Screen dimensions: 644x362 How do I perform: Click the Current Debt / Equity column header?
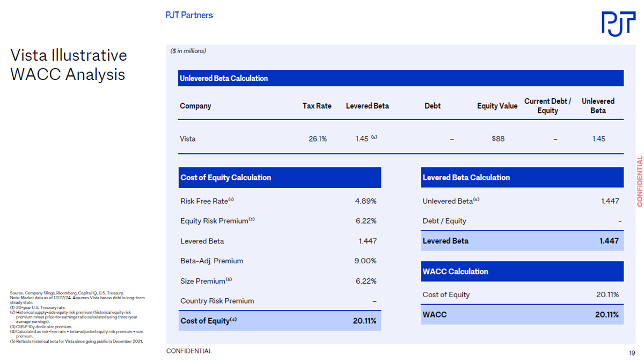click(x=547, y=106)
